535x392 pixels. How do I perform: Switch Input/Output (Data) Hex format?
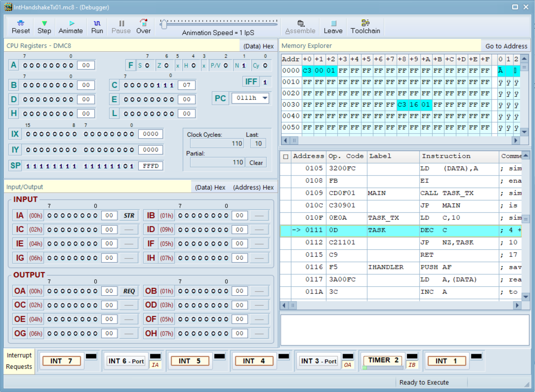click(210, 187)
